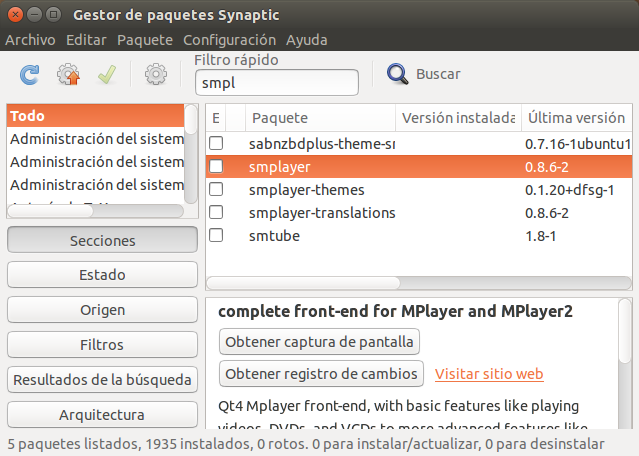This screenshot has width=639, height=456.
Task: Click version 0.7.16-1ubuntu1 cell
Action: pyautogui.click(x=578, y=144)
